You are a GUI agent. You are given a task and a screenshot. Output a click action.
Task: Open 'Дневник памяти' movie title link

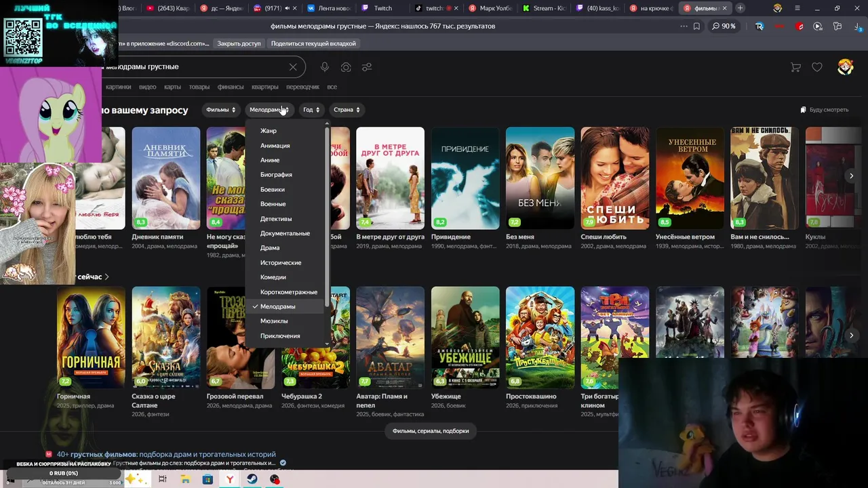pos(157,237)
